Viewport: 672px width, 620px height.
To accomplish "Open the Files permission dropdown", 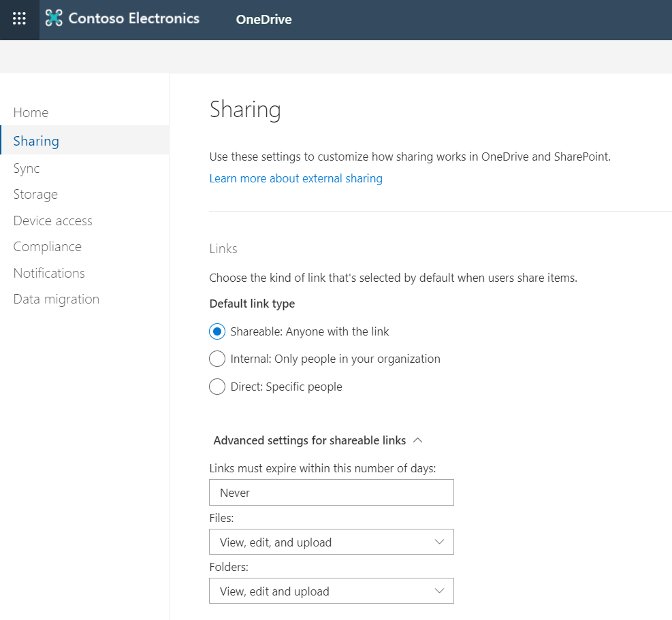I will coord(331,542).
